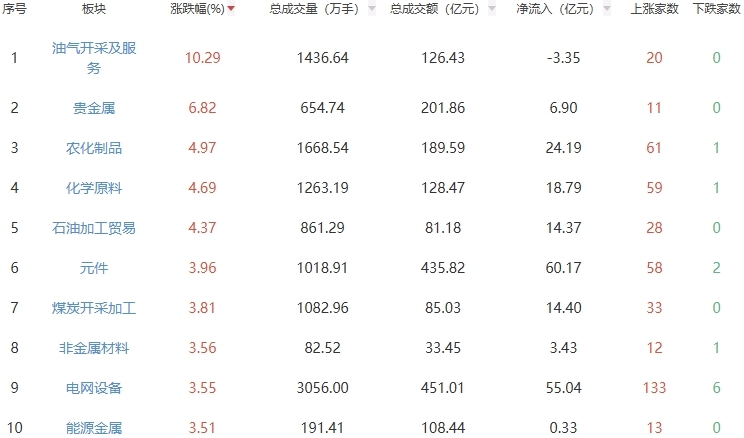Viewport: 744px width, 438px height.
Task: Select the 序号 column header
Action: (14, 9)
